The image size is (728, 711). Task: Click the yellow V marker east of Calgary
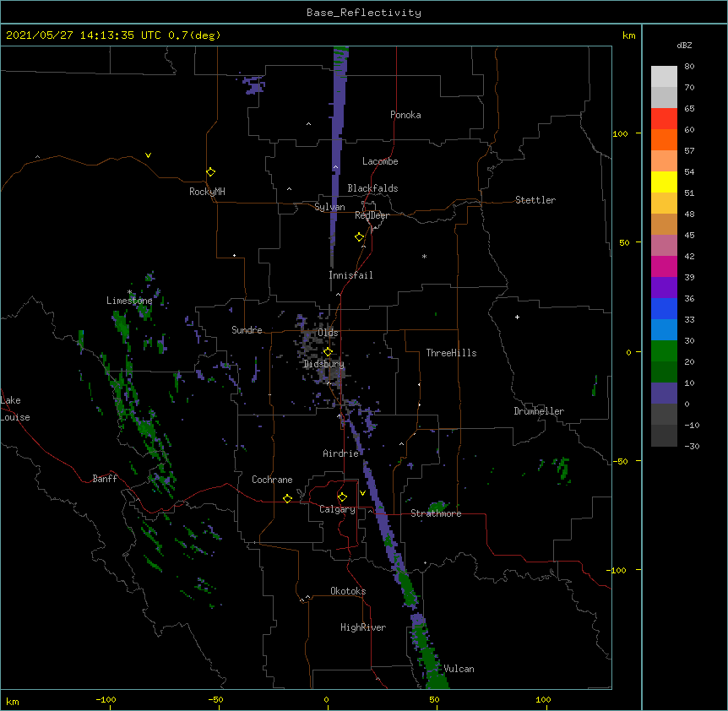coord(362,493)
